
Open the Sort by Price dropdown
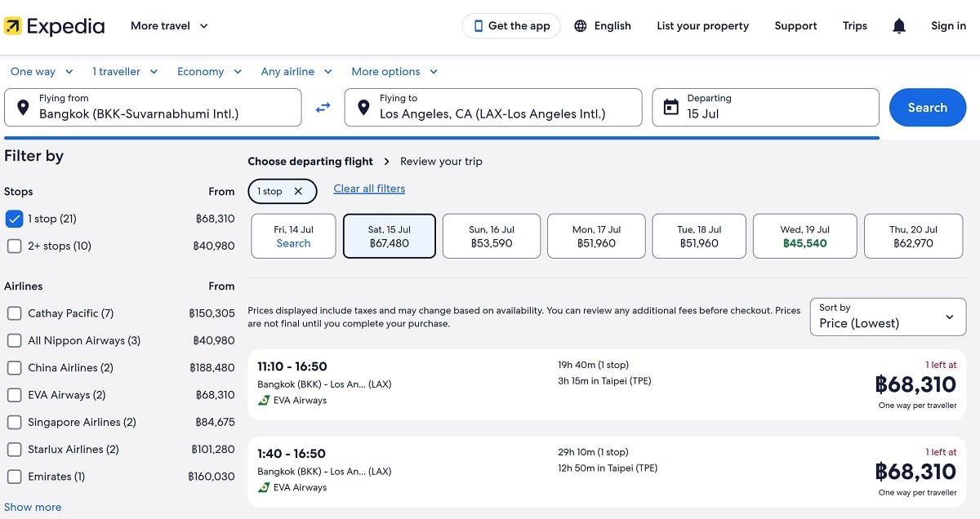tap(888, 317)
